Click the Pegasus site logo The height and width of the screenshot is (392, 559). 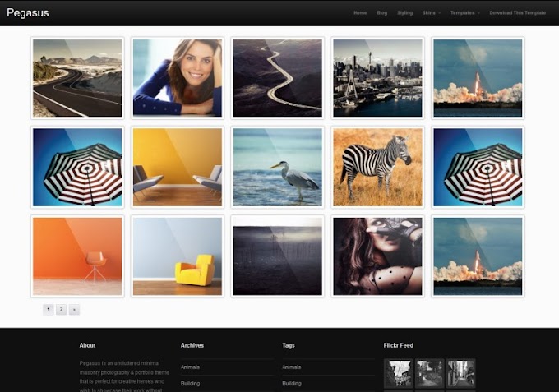[x=28, y=13]
